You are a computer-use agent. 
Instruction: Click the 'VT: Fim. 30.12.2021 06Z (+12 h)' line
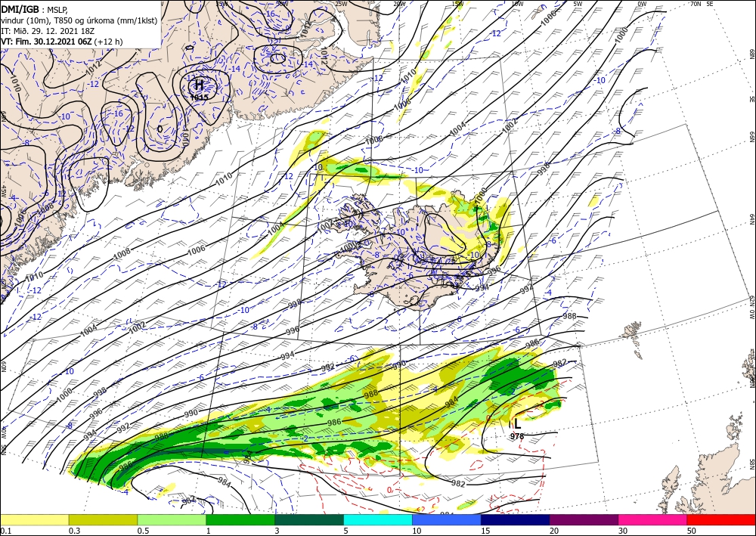(62, 42)
